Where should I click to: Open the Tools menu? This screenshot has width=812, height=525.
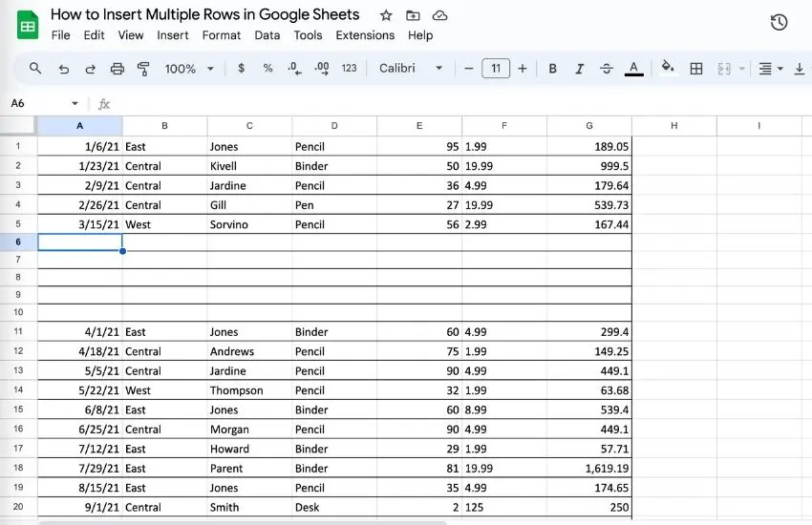tap(308, 35)
